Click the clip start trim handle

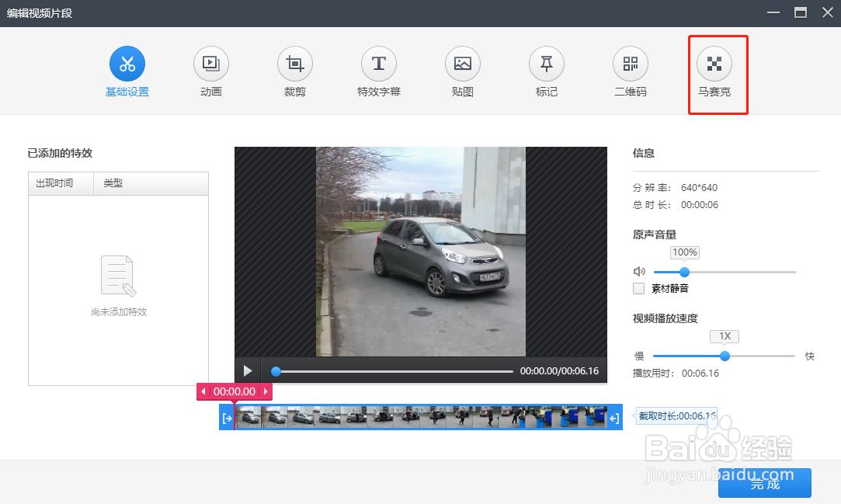coord(227,418)
